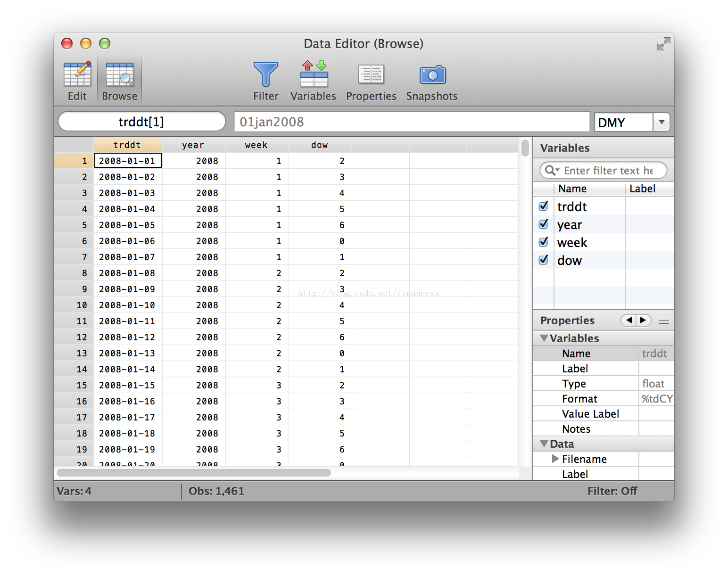728x576 pixels.
Task: Click the Properties panel title
Action: pyautogui.click(x=567, y=321)
